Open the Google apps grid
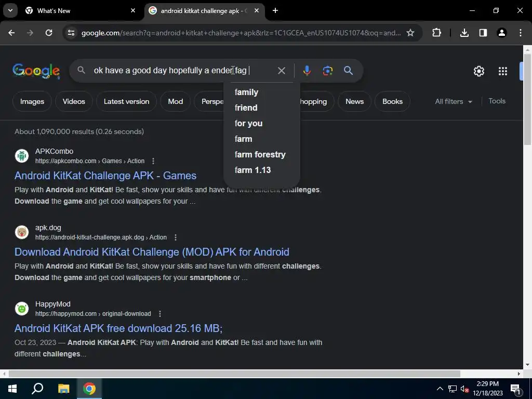Viewport: 532px width, 399px height. point(503,71)
